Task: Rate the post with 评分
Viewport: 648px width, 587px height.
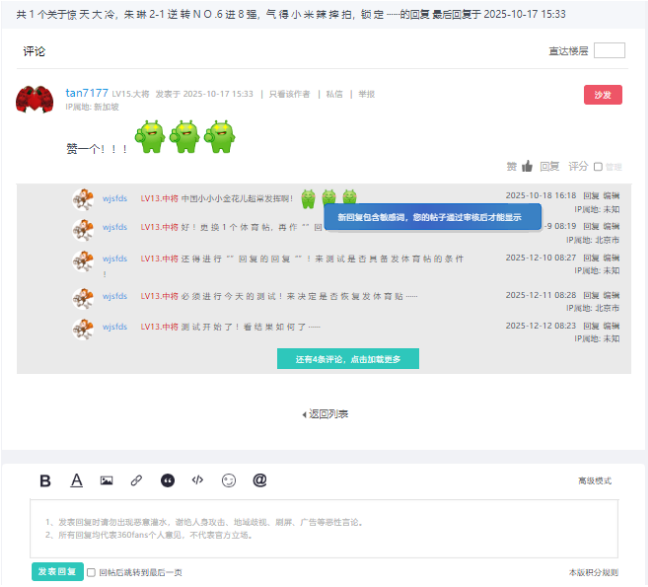Action: pyautogui.click(x=578, y=167)
